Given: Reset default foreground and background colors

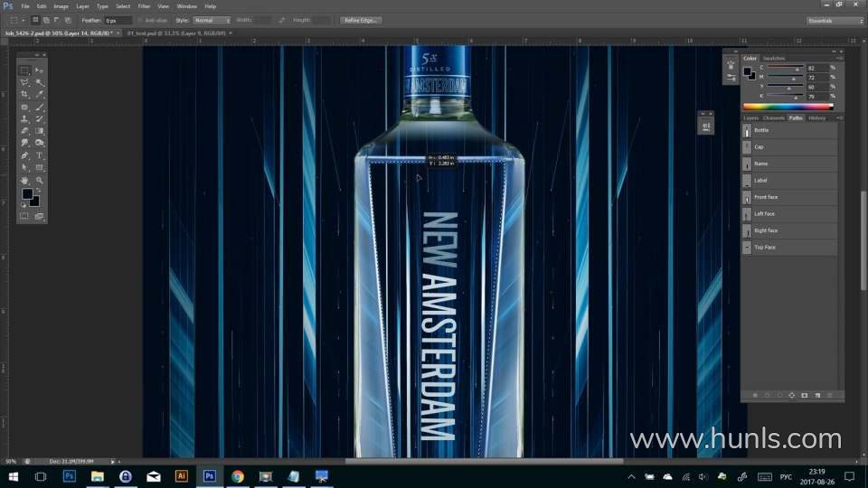Looking at the screenshot, I should pos(24,205).
